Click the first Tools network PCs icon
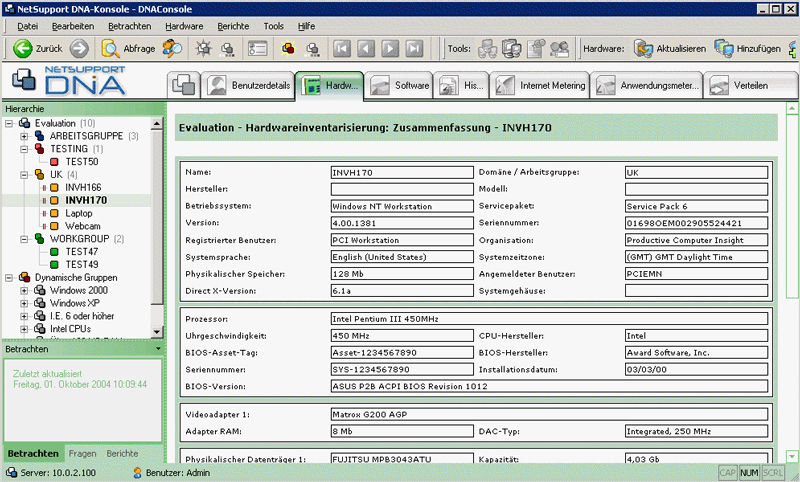The image size is (800, 482). [487, 48]
